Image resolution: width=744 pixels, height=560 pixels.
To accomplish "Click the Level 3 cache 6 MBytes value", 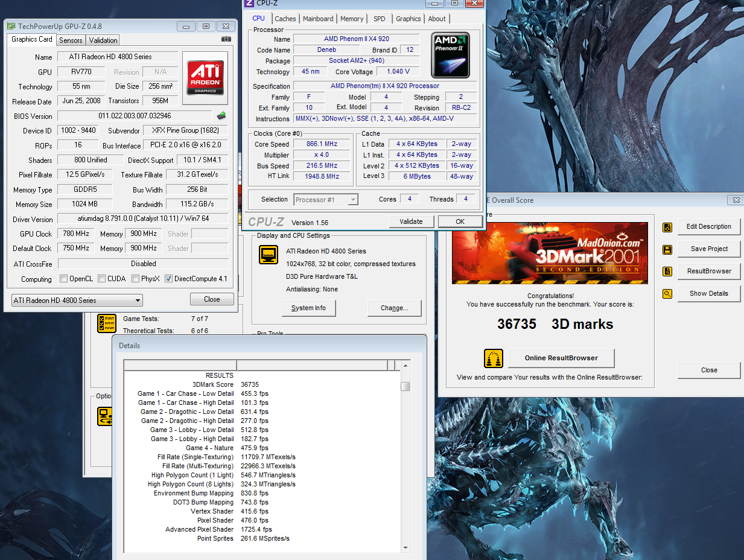I will coord(418,176).
